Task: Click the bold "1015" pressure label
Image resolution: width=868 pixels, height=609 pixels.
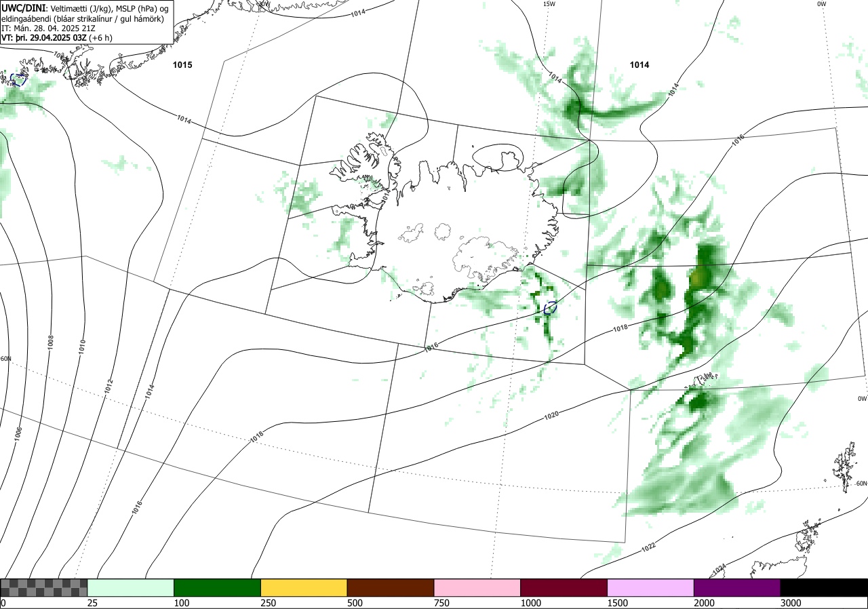Action: point(182,65)
